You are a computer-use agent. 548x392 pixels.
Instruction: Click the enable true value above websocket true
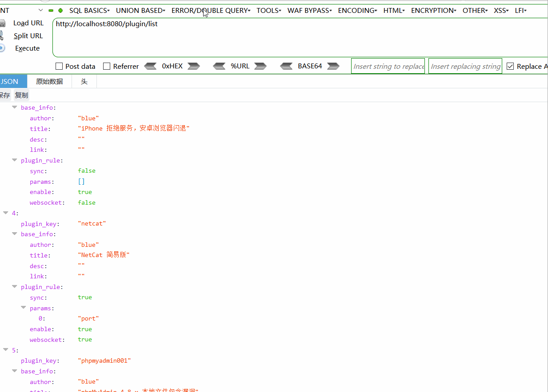(x=85, y=329)
